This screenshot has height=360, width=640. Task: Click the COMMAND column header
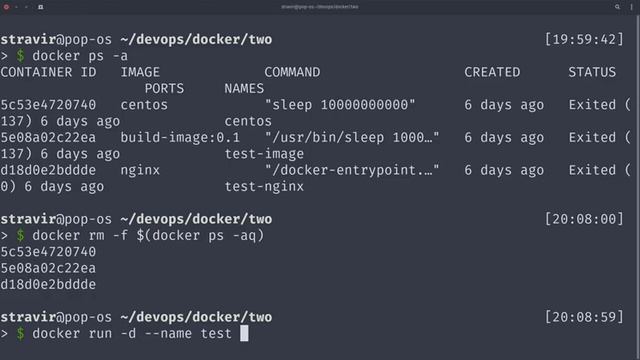(292, 72)
